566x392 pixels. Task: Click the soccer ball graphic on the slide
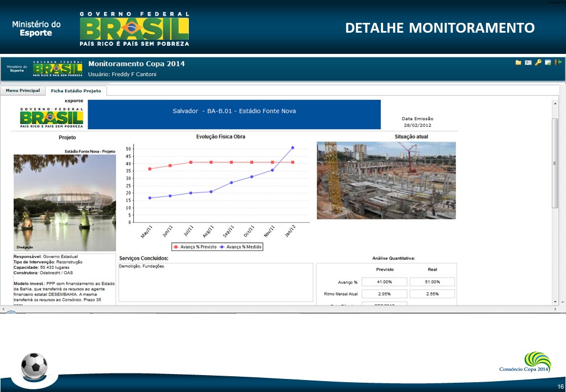tap(34, 366)
